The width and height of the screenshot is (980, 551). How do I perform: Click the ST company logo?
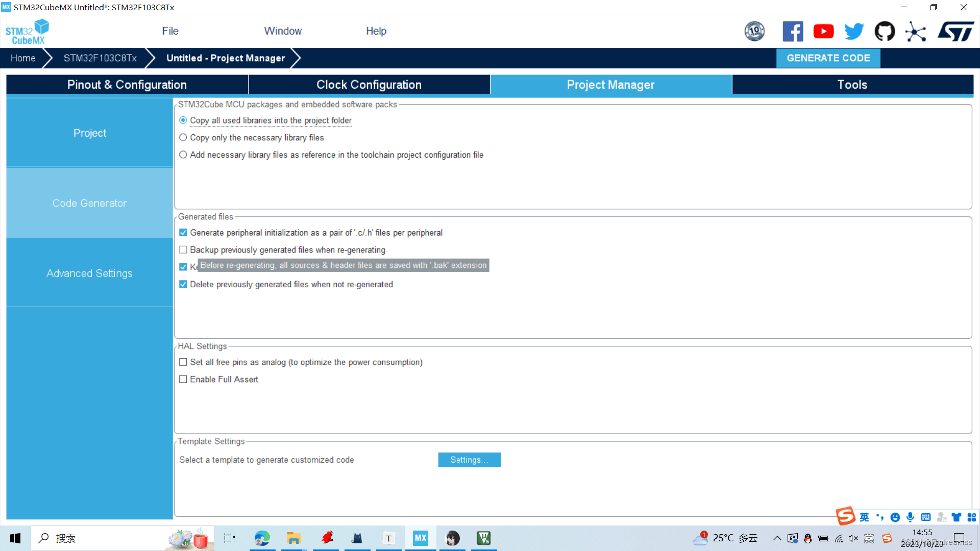(955, 31)
